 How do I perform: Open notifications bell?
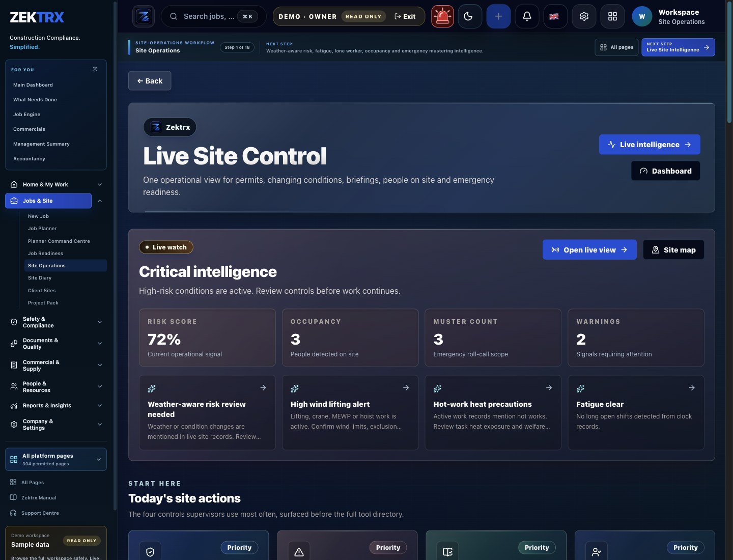(x=527, y=16)
